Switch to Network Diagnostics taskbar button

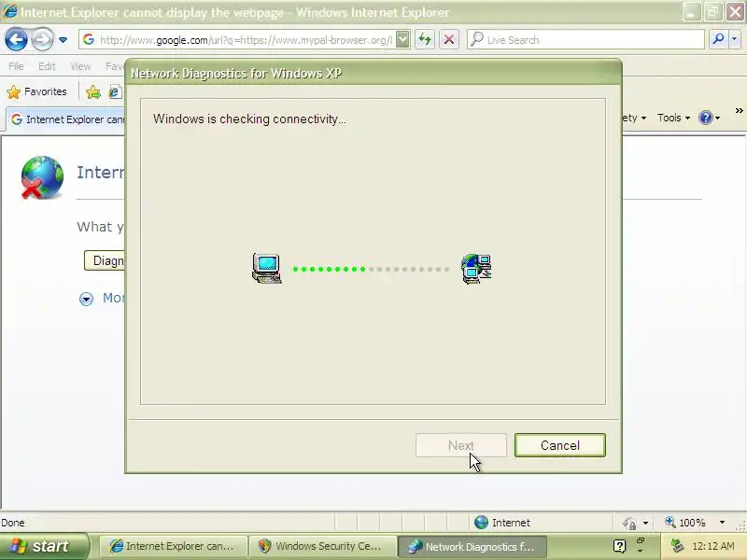point(472,546)
